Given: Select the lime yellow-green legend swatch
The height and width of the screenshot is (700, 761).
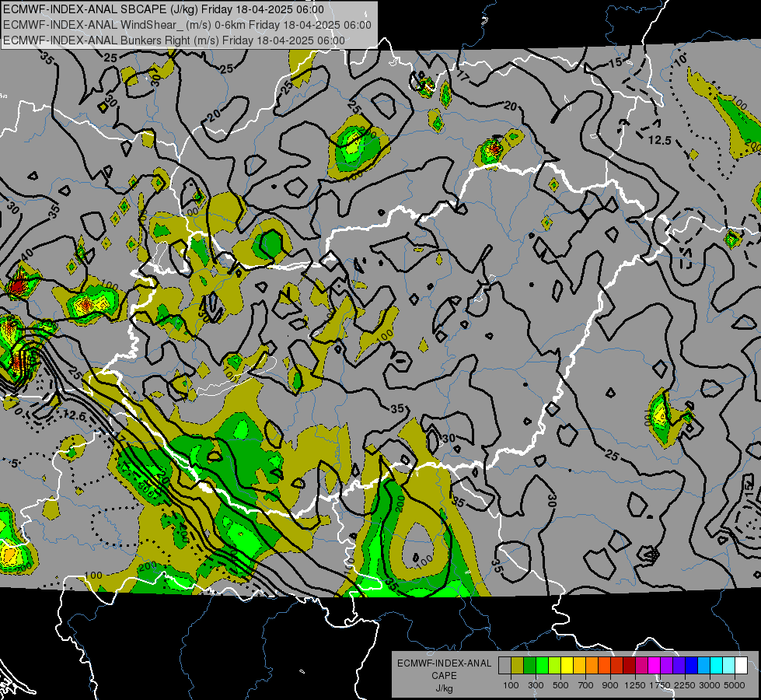Looking at the screenshot, I should tap(555, 665).
